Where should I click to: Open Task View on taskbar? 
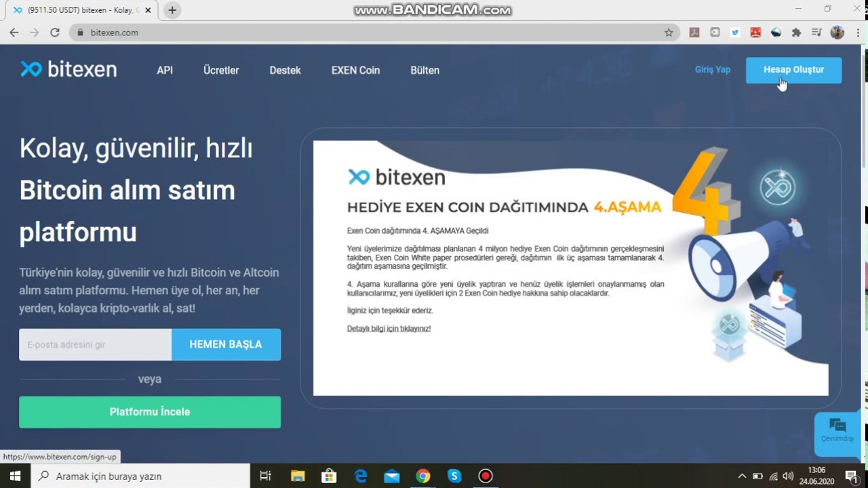pos(265,476)
